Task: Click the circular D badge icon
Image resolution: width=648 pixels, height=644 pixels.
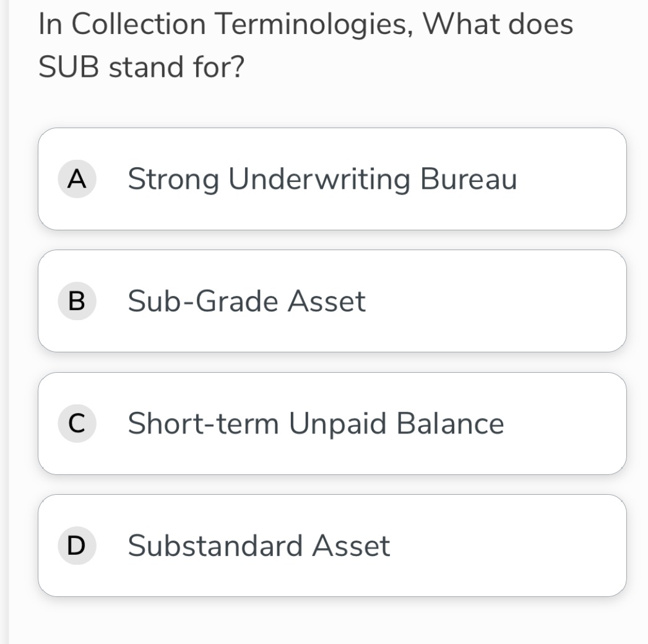Action: coord(77,546)
